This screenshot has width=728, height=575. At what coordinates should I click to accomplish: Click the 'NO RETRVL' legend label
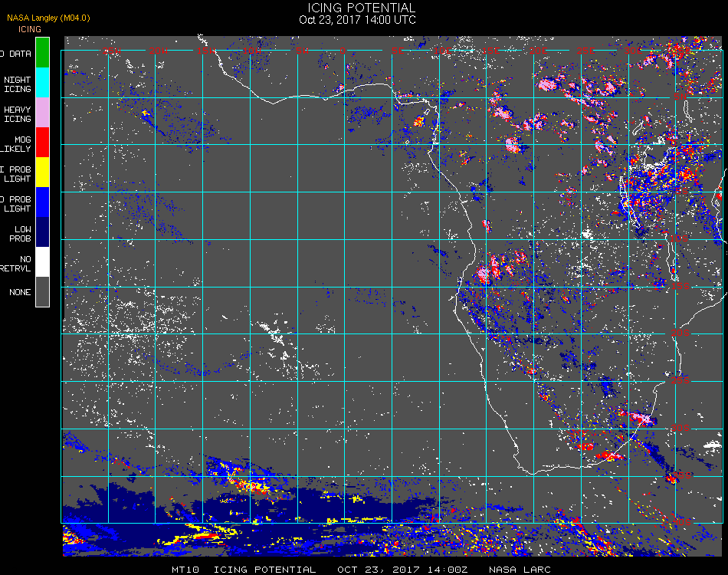tap(16, 264)
